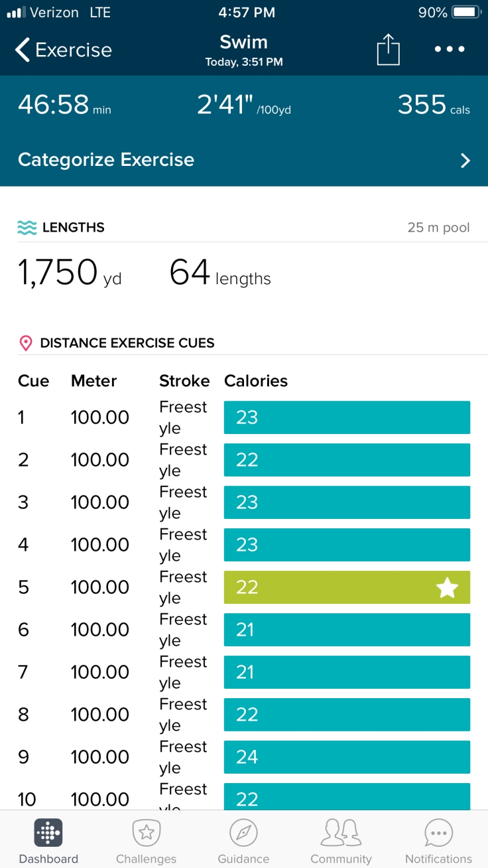This screenshot has height=868, width=488.
Task: Tap the back chevron arrow icon
Action: 23,50
